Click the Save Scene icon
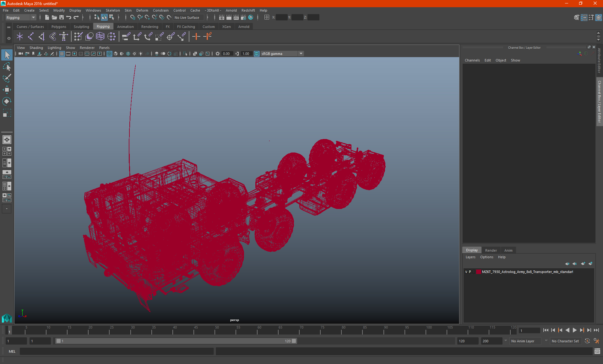Image resolution: width=603 pixels, height=364 pixels. [x=62, y=18]
